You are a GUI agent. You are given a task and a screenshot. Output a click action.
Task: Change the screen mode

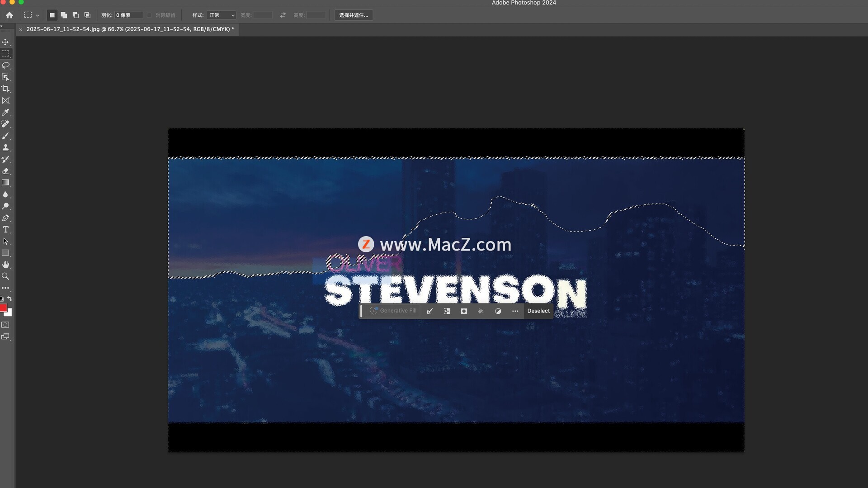[x=5, y=336]
